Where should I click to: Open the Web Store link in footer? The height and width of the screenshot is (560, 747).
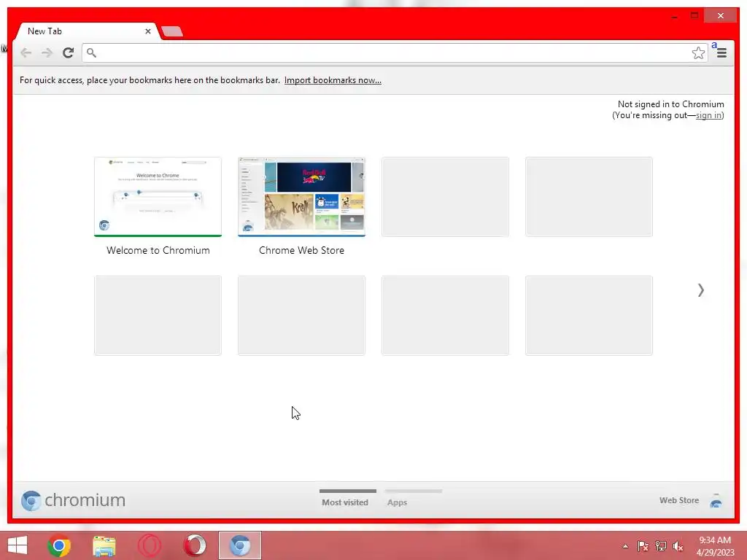679,500
